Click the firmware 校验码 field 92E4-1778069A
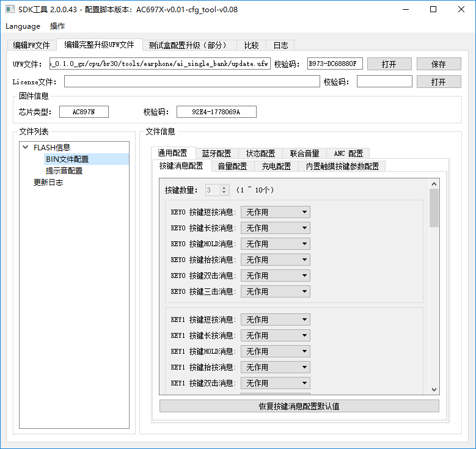Screen dimensions: 476x449 [216, 112]
